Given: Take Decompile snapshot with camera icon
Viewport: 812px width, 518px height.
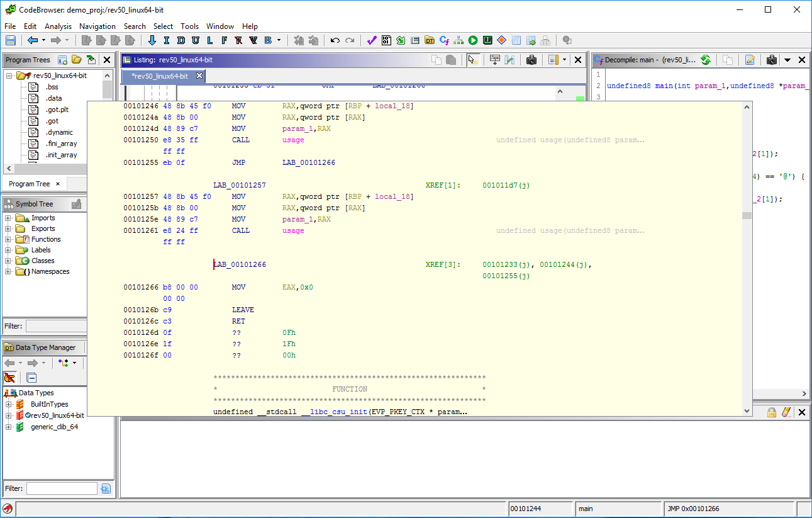Looking at the screenshot, I should 772,60.
